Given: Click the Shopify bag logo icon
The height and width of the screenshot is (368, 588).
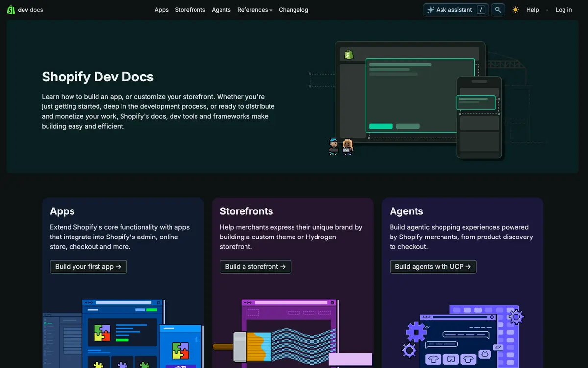Looking at the screenshot, I should (11, 10).
